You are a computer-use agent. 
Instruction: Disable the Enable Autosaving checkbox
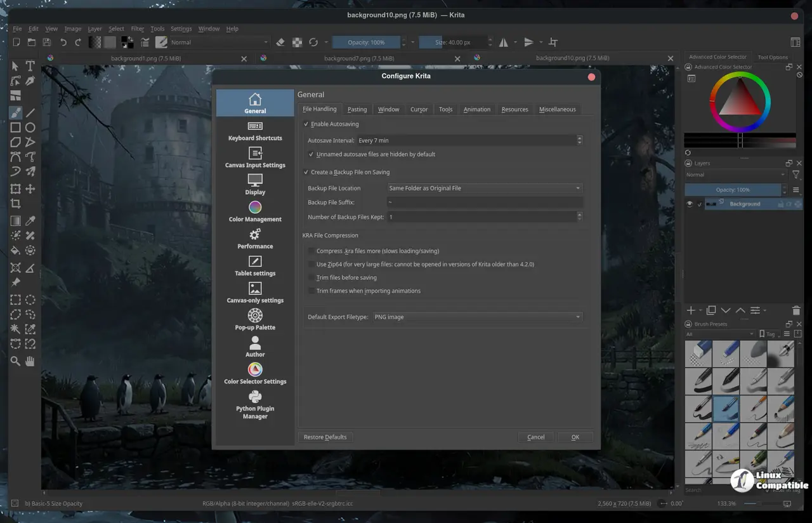pyautogui.click(x=306, y=124)
